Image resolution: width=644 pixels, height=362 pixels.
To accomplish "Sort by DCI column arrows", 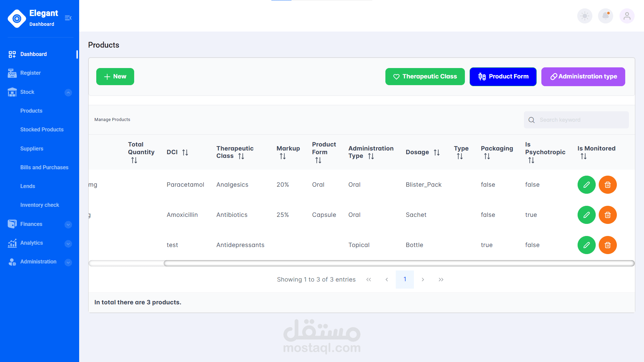I will [185, 153].
